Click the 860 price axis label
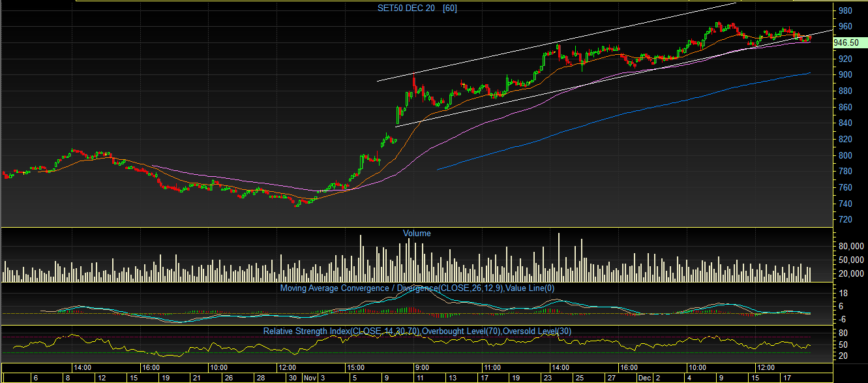The image size is (868, 383). (845, 107)
